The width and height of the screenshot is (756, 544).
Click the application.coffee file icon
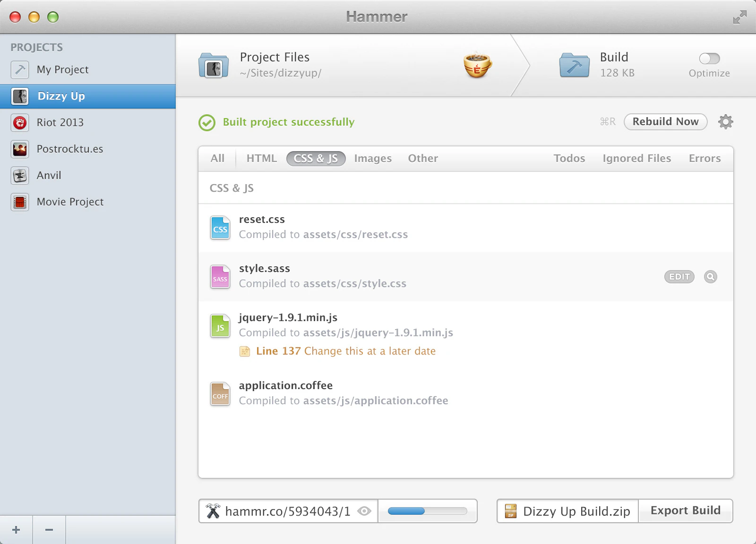pyautogui.click(x=220, y=394)
